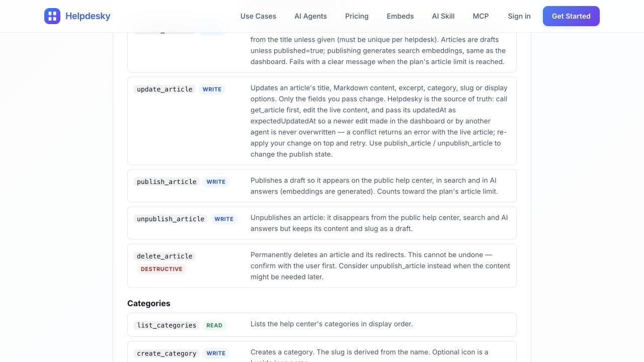Screen dimensions: 644x362
Task: Select the unpublish_article tool name
Action: pyautogui.click(x=171, y=219)
